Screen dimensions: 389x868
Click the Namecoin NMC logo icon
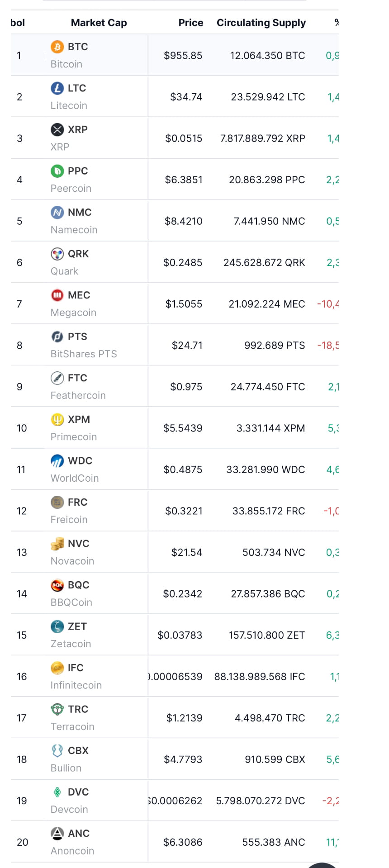tap(57, 213)
